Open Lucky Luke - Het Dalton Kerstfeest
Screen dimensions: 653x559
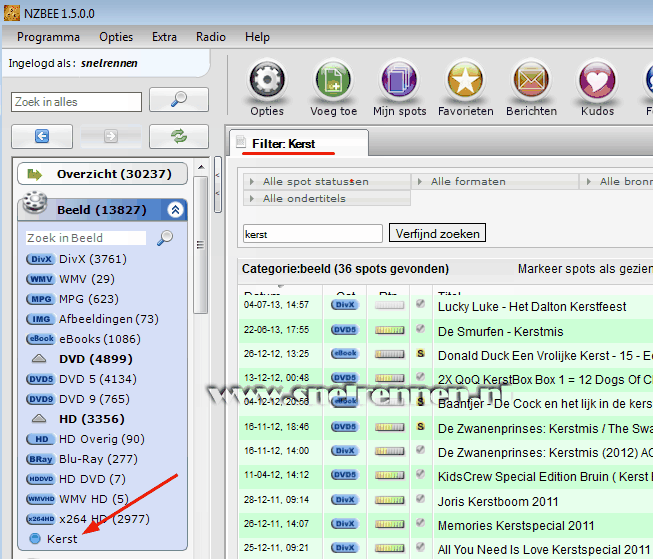pyautogui.click(x=532, y=307)
